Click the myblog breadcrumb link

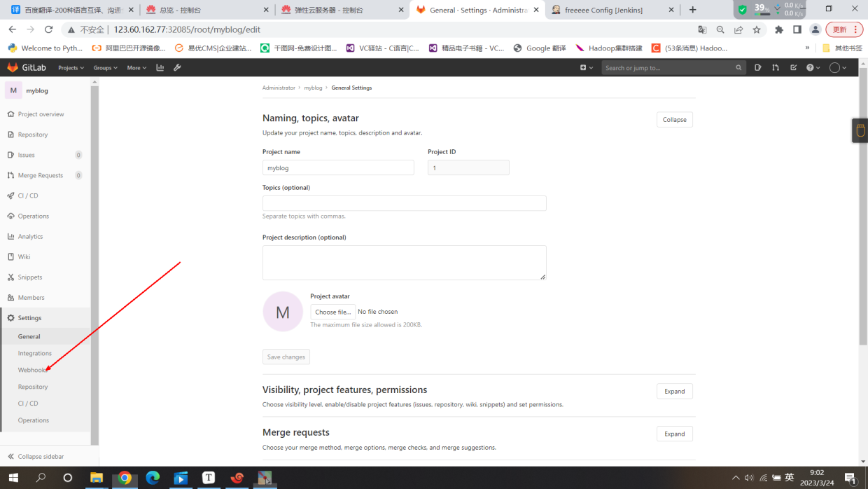313,88
